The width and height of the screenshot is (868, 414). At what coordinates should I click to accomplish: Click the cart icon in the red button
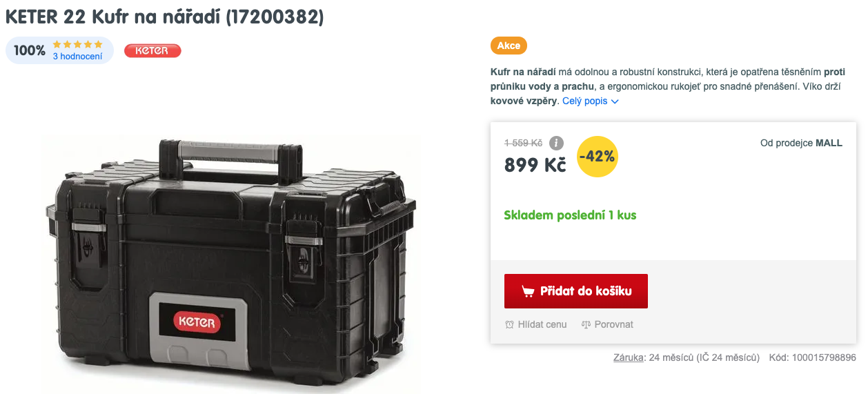pyautogui.click(x=528, y=291)
